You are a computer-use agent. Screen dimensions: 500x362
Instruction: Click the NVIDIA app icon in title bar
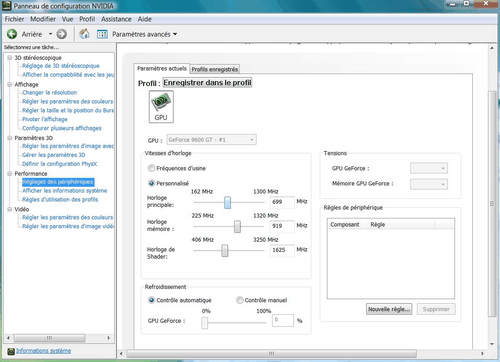[x=6, y=6]
